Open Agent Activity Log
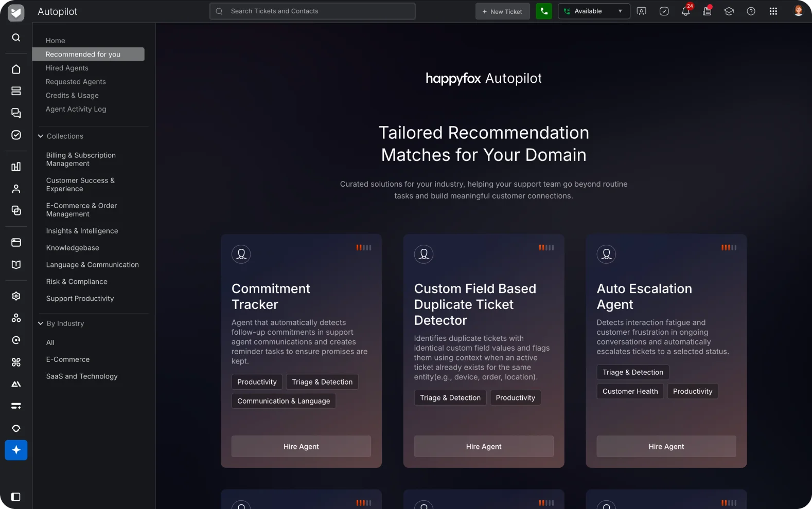 click(76, 109)
